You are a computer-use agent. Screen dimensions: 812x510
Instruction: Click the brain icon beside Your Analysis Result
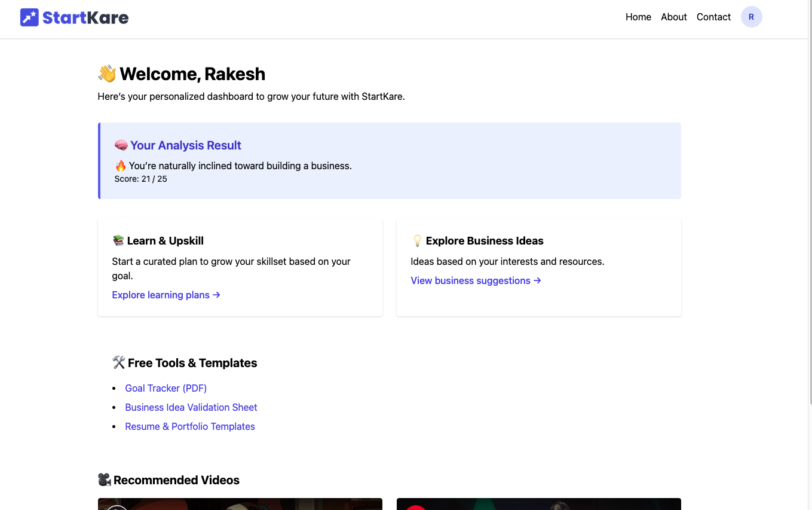121,145
